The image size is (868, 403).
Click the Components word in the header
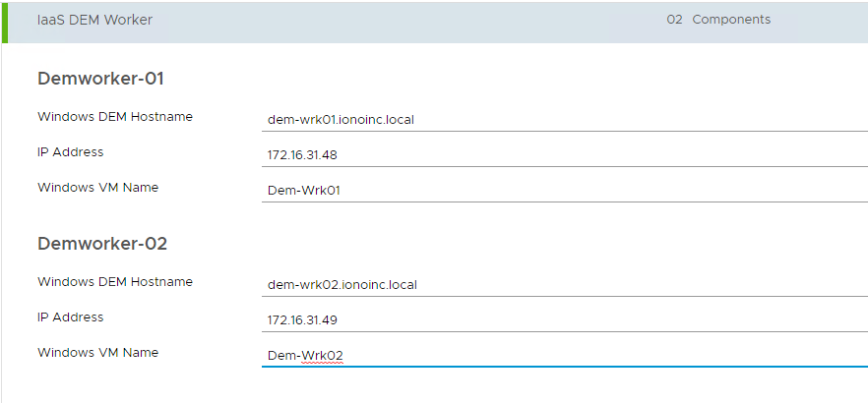(731, 20)
